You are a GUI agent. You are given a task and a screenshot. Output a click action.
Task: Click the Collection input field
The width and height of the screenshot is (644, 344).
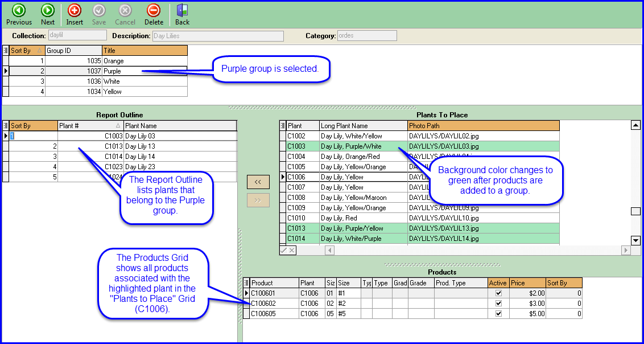pos(77,35)
